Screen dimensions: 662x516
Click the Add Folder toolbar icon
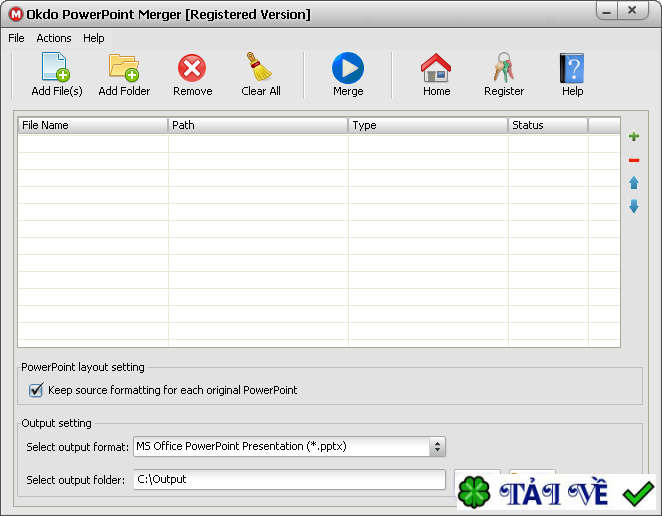[124, 67]
